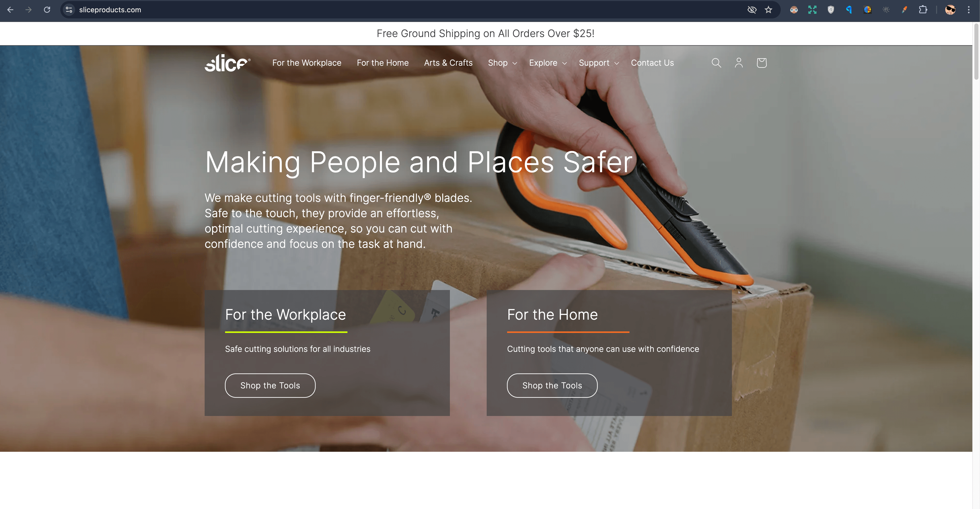Image resolution: width=980 pixels, height=509 pixels.
Task: Expand the Shop dropdown menu
Action: coord(502,63)
